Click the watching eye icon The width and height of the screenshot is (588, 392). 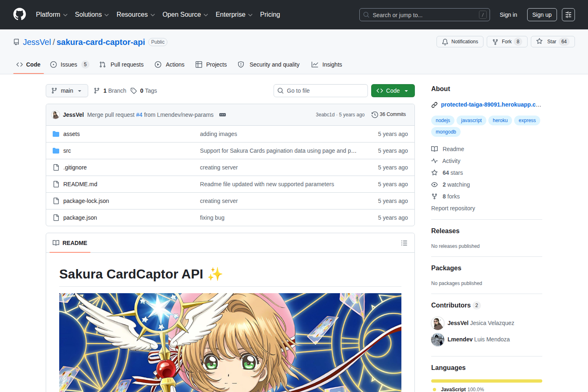[434, 185]
